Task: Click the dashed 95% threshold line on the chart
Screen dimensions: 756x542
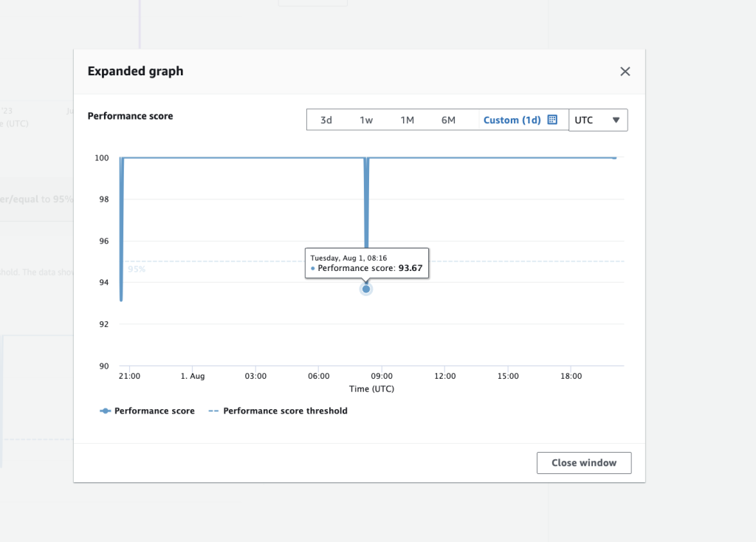Action: [x=480, y=260]
